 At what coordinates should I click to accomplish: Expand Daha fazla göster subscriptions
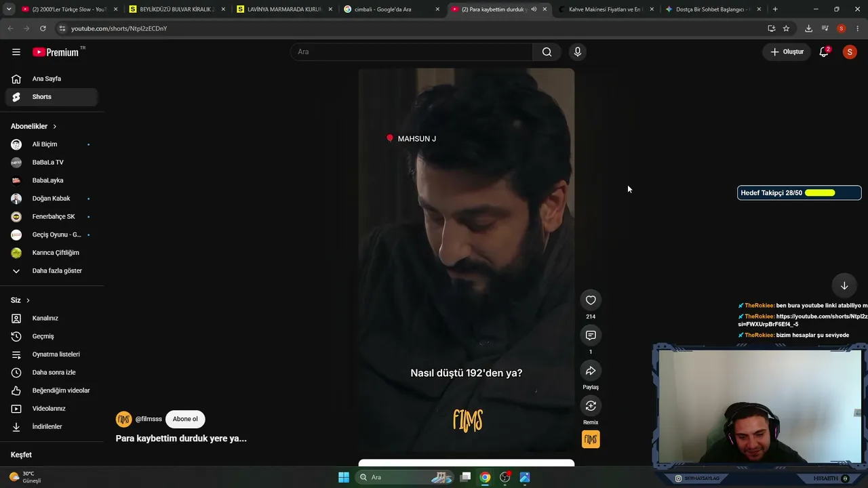(52, 271)
